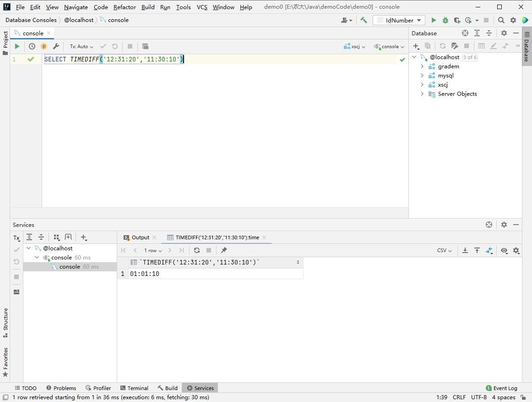Screen dimensions: 532x402
Task: Pin the result tab
Action: pyautogui.click(x=224, y=250)
